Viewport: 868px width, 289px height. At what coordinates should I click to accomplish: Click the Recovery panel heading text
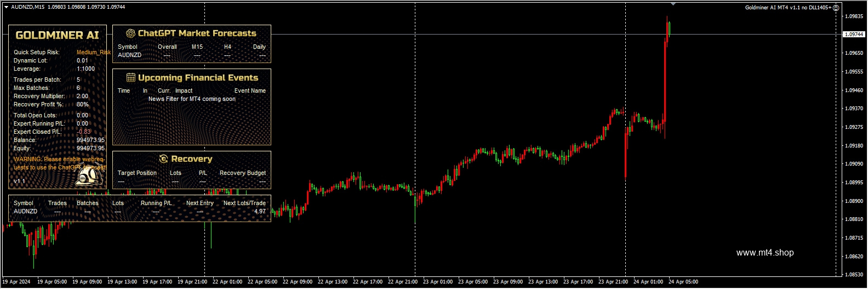192,159
